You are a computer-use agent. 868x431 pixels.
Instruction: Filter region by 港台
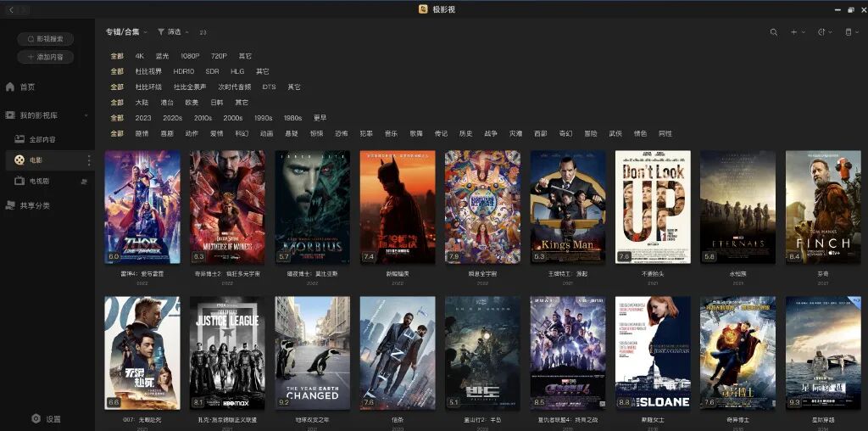(167, 103)
